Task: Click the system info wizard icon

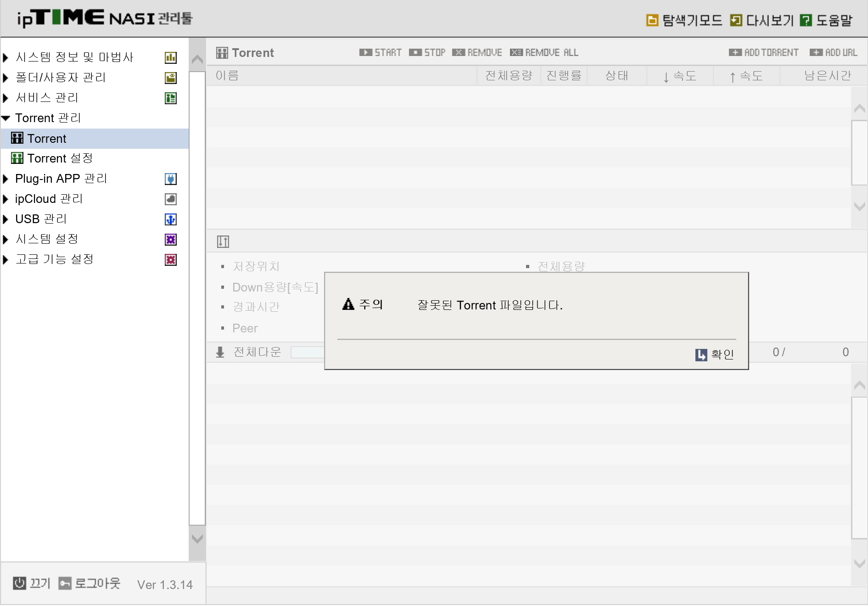Action: point(170,57)
